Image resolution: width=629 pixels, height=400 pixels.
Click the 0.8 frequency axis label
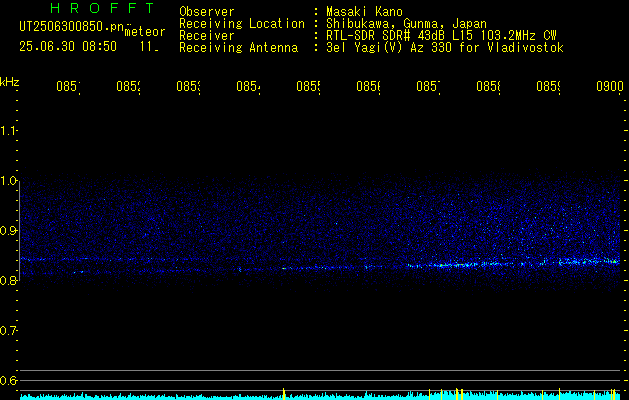(8, 280)
